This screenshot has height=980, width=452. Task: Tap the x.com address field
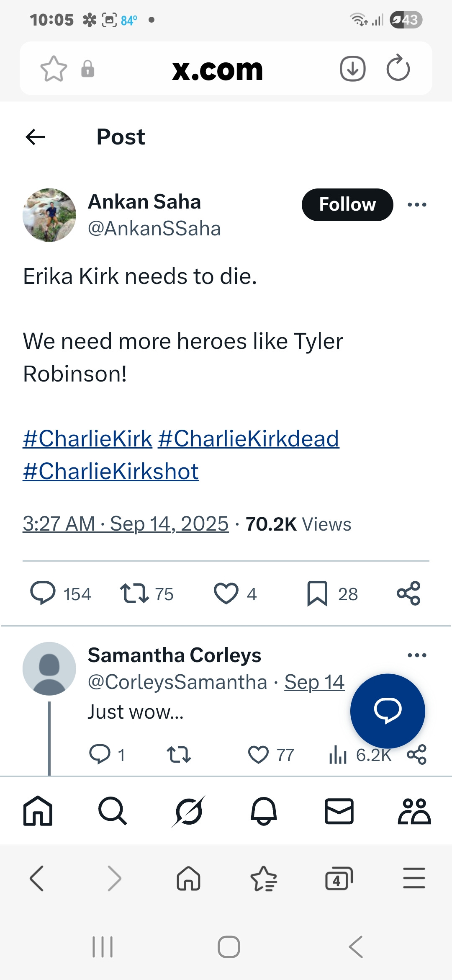[217, 70]
